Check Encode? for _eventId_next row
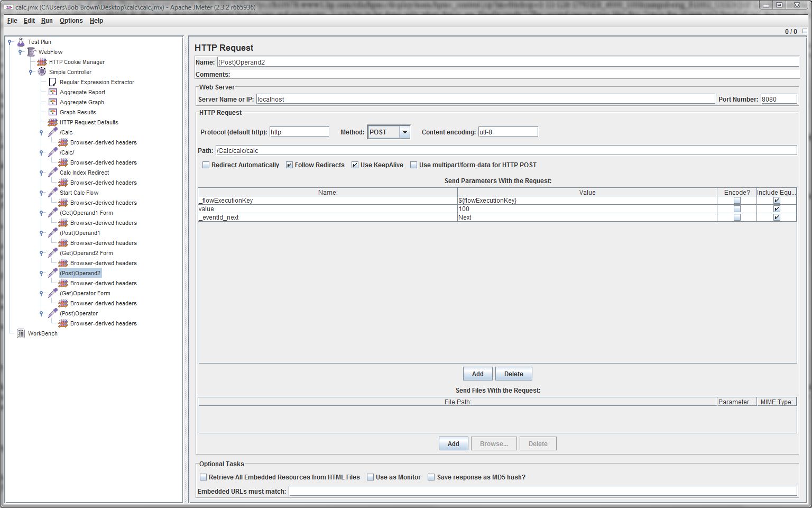812x508 pixels. (737, 217)
